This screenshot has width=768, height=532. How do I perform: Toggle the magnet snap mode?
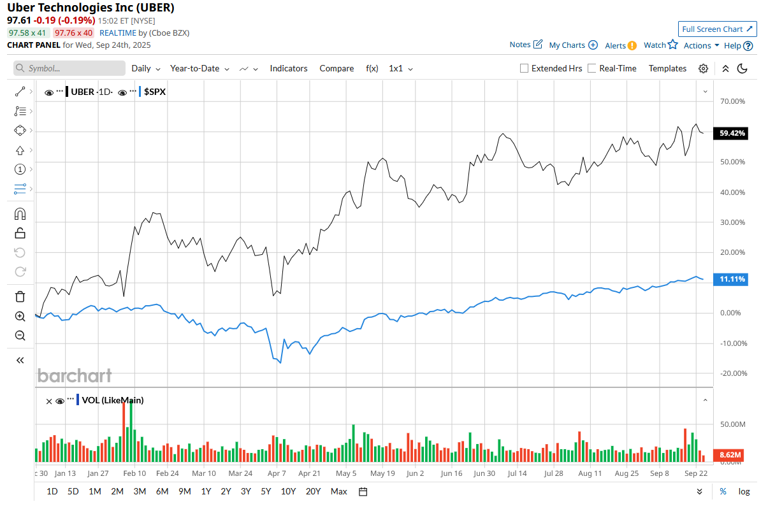(x=20, y=214)
